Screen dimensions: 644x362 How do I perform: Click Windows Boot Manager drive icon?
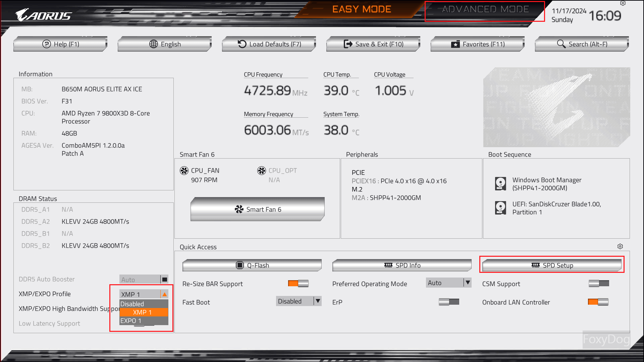(500, 184)
